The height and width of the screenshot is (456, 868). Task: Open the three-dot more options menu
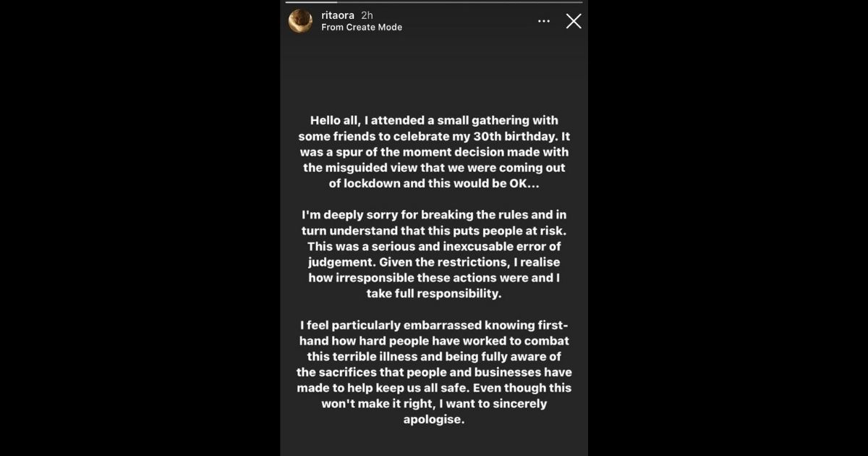544,21
